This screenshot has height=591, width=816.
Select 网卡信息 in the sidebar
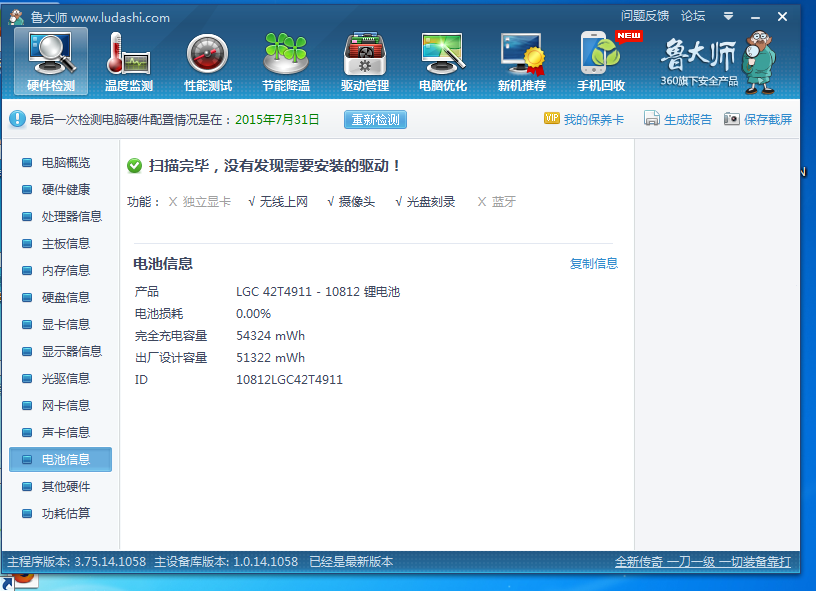[x=61, y=406]
